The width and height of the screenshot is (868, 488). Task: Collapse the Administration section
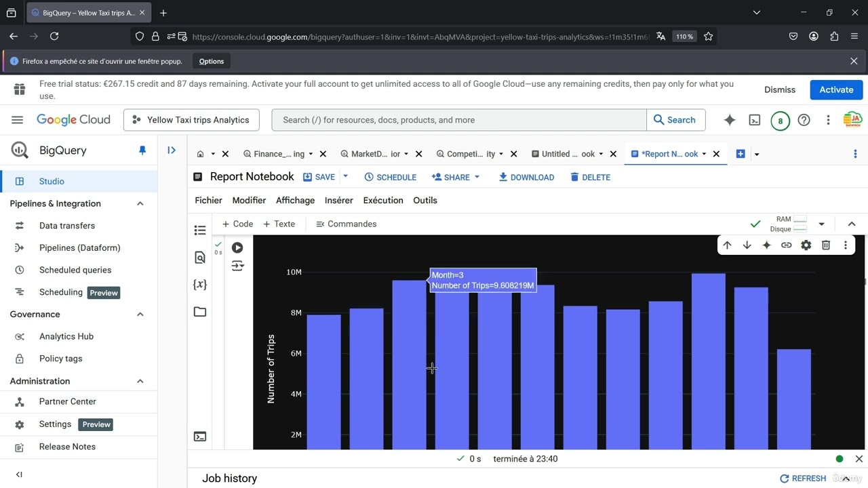(140, 381)
